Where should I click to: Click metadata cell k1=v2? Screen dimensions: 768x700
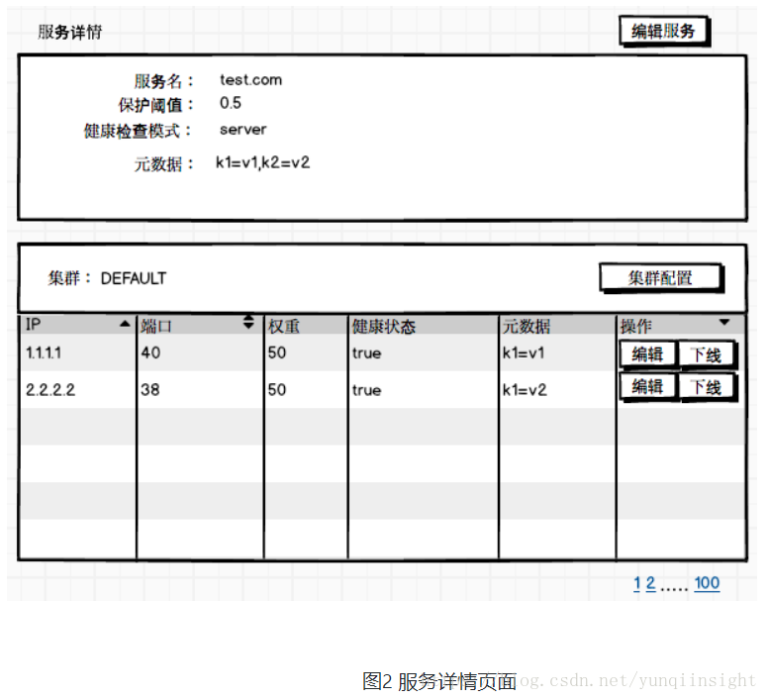[525, 390]
